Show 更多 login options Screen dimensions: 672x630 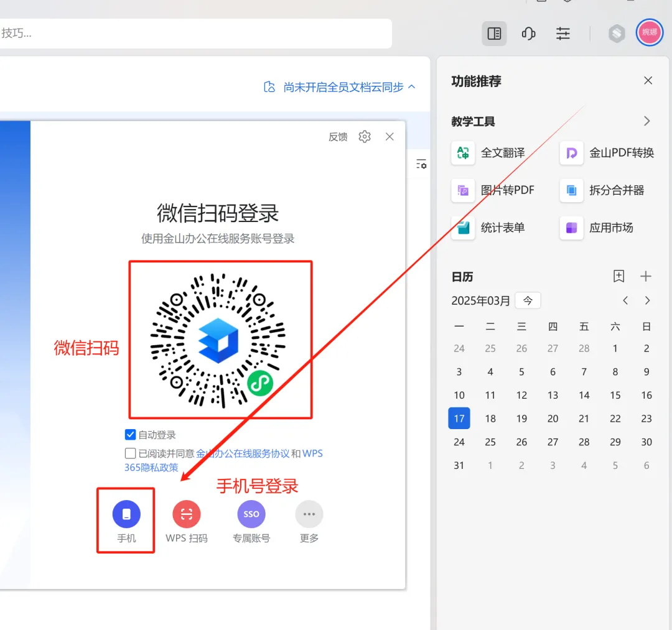309,521
